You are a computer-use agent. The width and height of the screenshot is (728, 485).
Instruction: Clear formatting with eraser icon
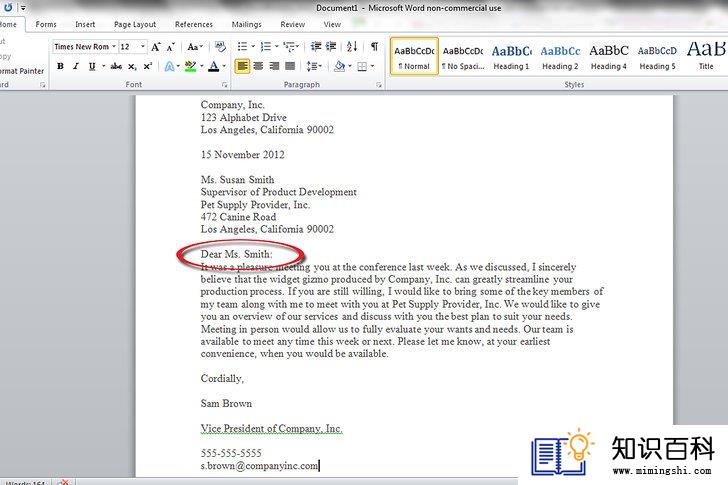click(x=221, y=47)
